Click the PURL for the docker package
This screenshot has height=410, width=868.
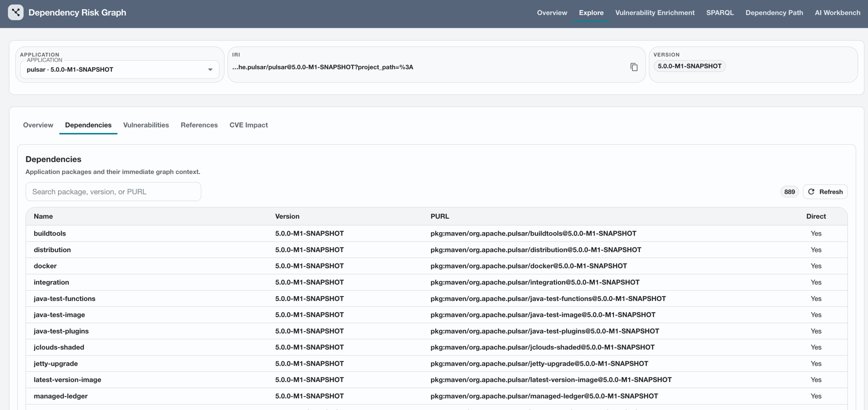(529, 266)
